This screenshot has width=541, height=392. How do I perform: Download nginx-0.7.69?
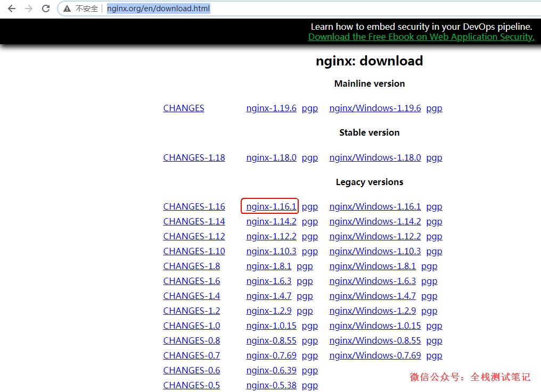pos(271,355)
